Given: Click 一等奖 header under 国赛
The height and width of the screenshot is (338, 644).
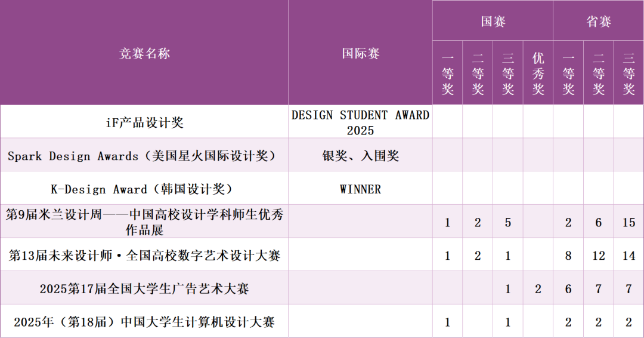Looking at the screenshot, I should click(x=447, y=73).
